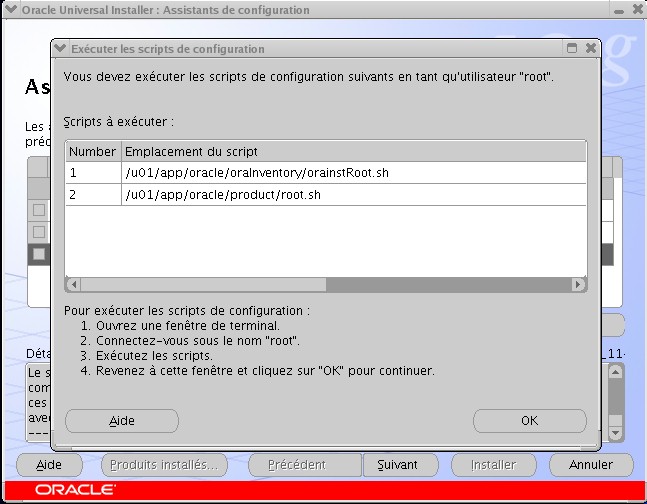The height and width of the screenshot is (504, 647).
Task: Open Produits installés list
Action: click(164, 465)
